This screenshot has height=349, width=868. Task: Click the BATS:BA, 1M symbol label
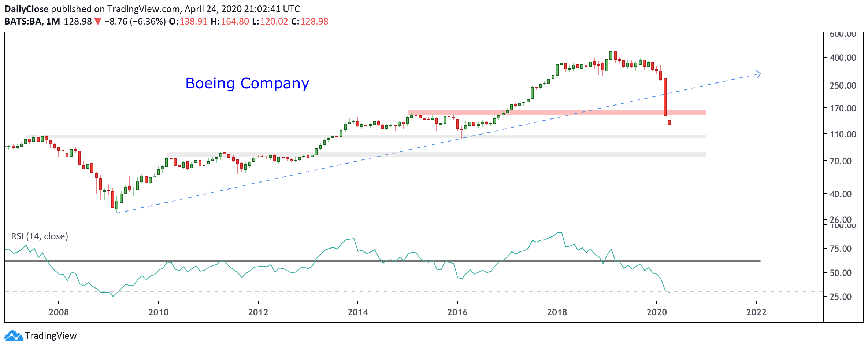point(32,21)
